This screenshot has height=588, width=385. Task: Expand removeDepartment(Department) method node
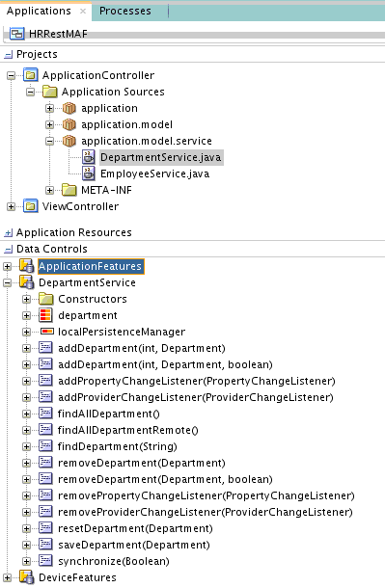click(26, 463)
